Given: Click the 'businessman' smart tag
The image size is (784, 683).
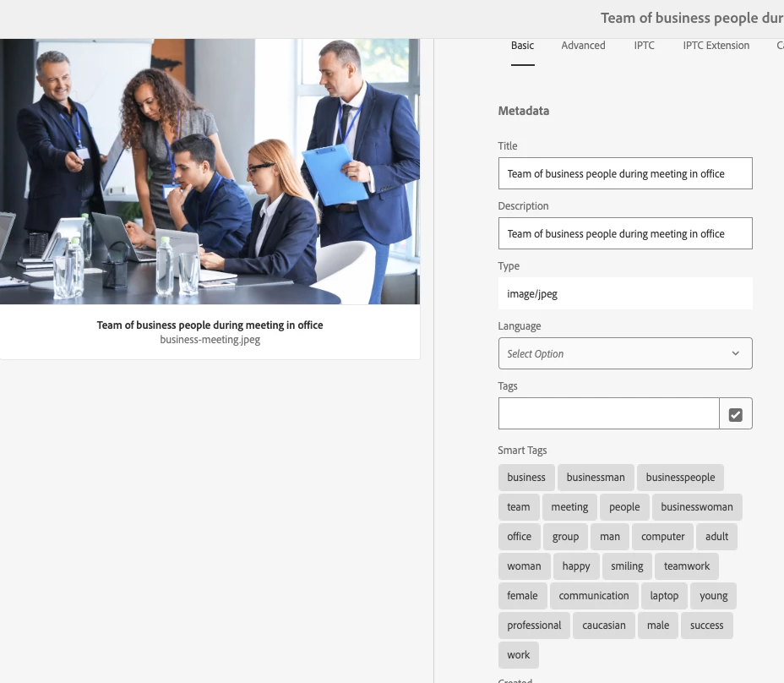Looking at the screenshot, I should [x=596, y=478].
